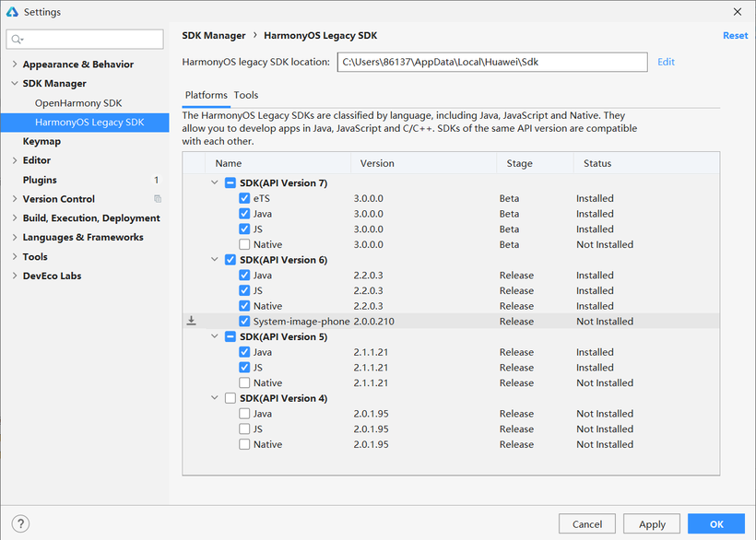
Task: Click the Version column header
Action: click(x=423, y=163)
